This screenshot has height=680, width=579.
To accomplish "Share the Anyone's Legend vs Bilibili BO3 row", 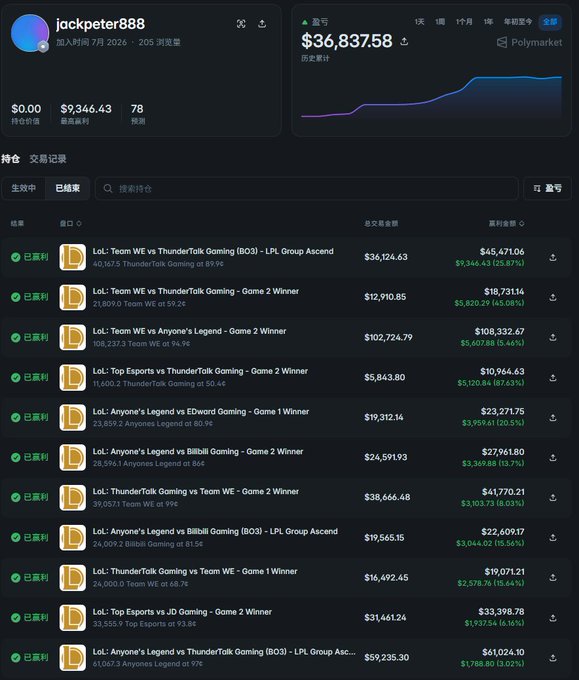I will [x=553, y=538].
